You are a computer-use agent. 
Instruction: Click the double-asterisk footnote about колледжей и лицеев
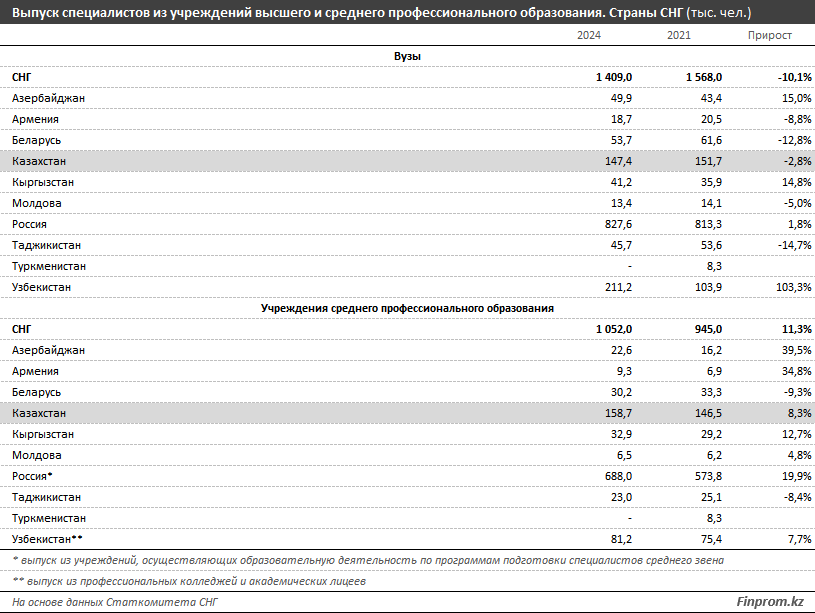pos(189,581)
